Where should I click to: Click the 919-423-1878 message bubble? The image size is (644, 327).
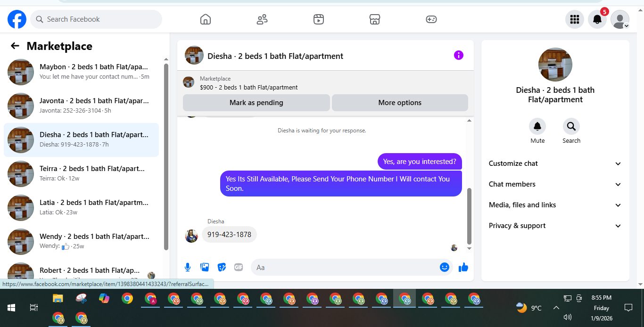(229, 234)
